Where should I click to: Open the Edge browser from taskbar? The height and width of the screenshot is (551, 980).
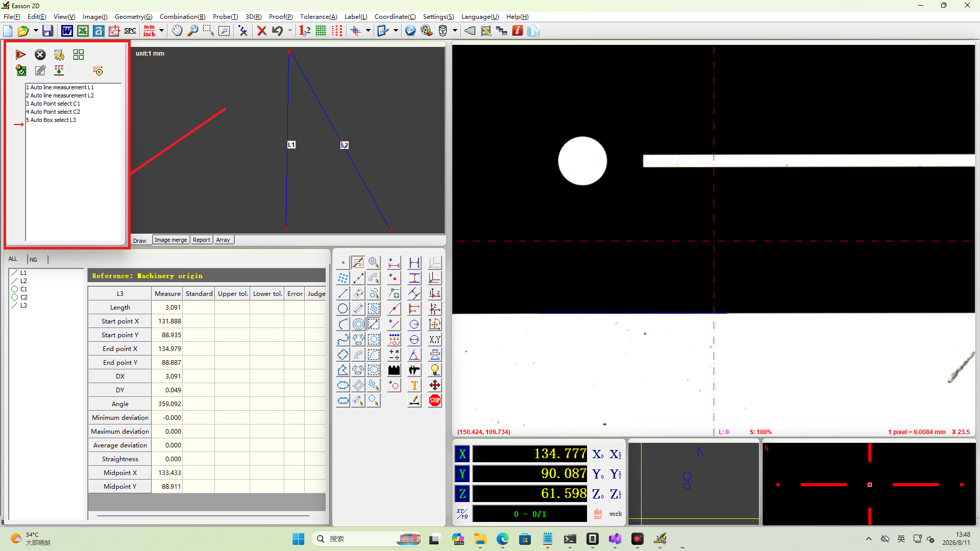[x=502, y=539]
